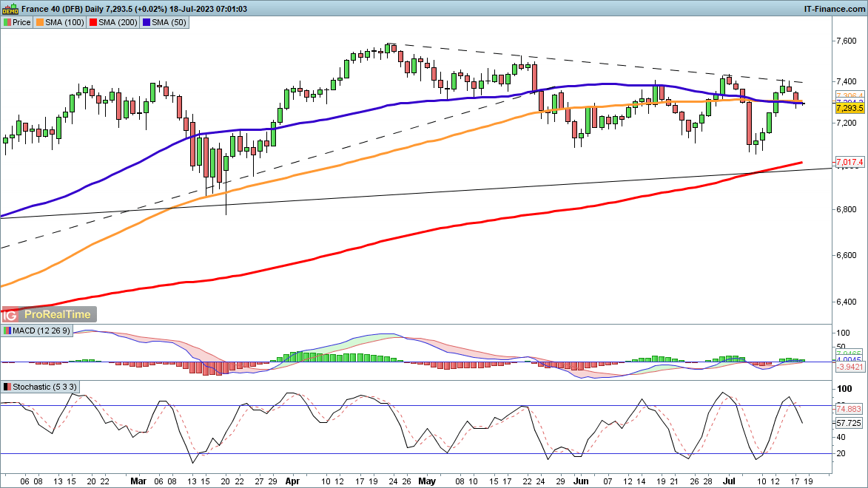Click the IT-Finance.com link

point(834,9)
